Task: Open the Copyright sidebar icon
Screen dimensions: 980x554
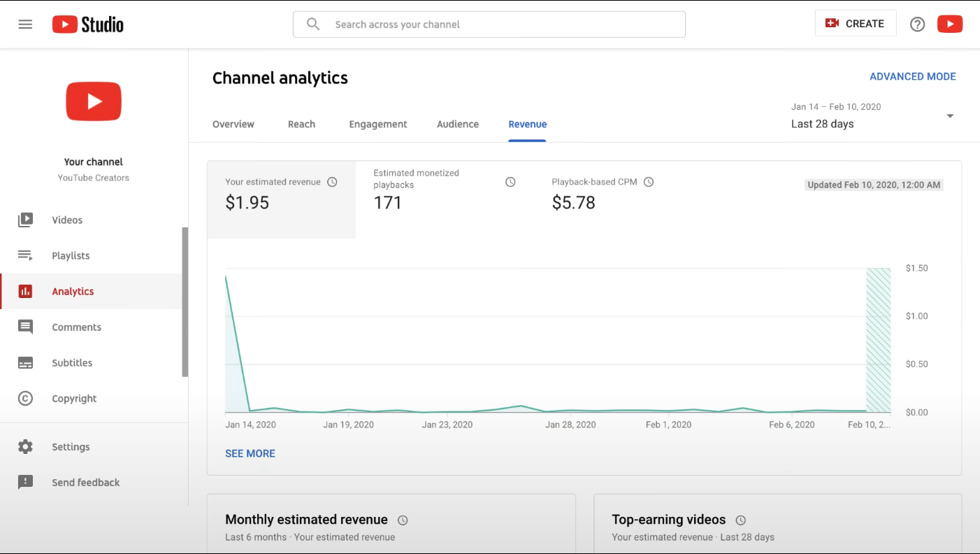Action: click(25, 398)
